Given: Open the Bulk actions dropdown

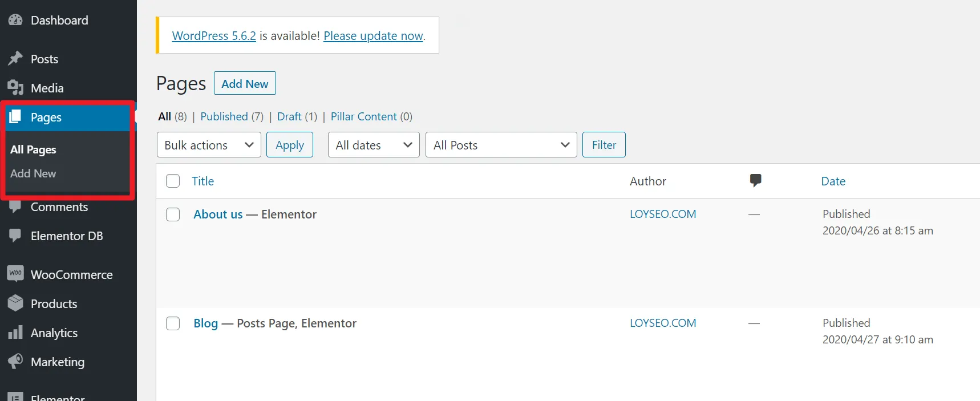Looking at the screenshot, I should pos(209,145).
